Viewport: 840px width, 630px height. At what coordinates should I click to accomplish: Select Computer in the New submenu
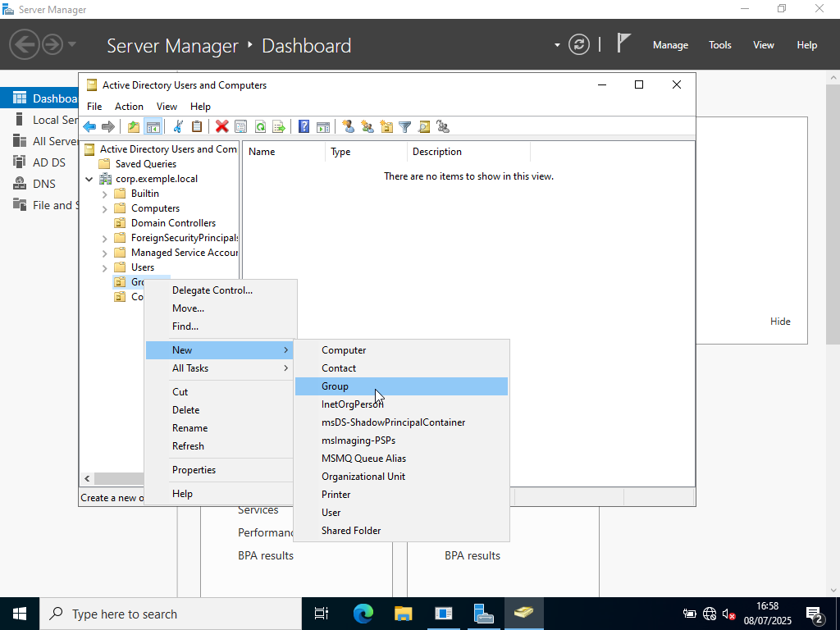pyautogui.click(x=401, y=350)
